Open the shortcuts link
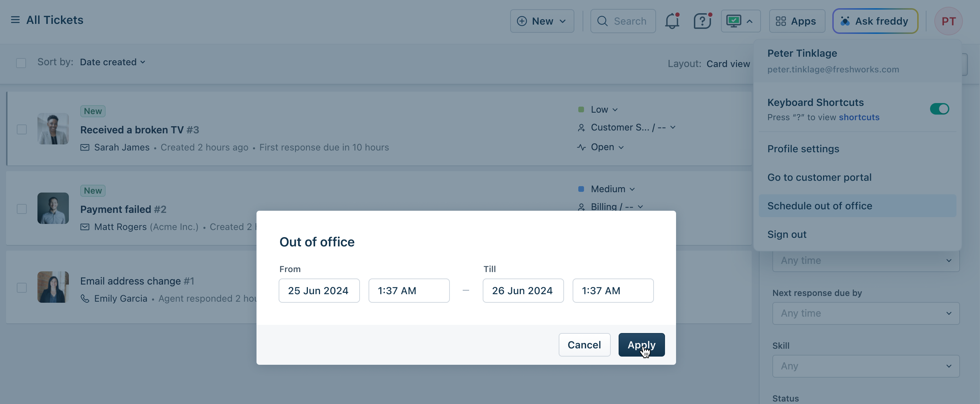This screenshot has height=404, width=980. 859,117
